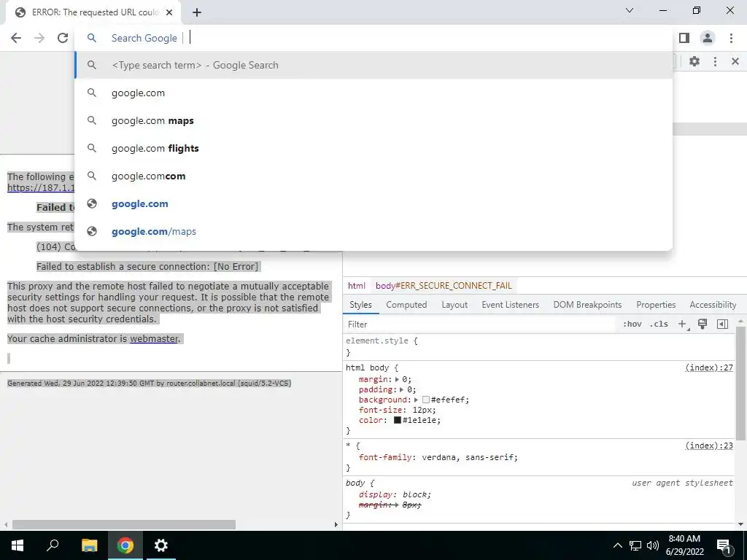Image resolution: width=747 pixels, height=560 pixels.
Task: Select the '<Type search term> - Google Search' suggestion
Action: pyautogui.click(x=373, y=65)
